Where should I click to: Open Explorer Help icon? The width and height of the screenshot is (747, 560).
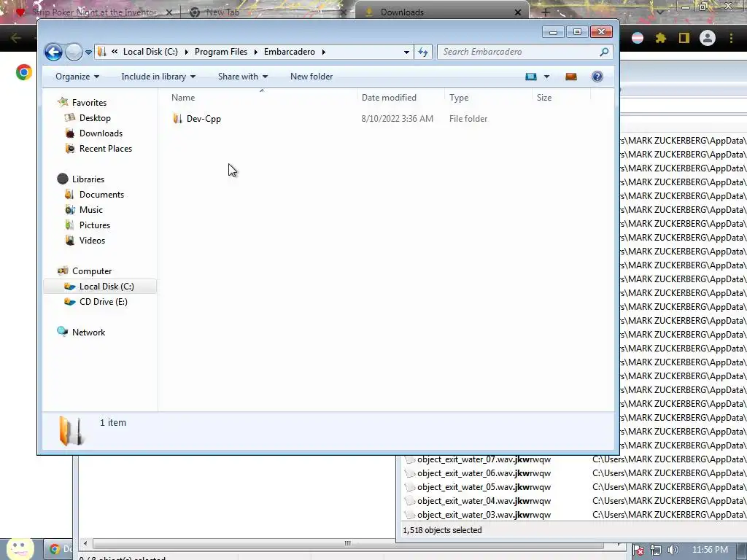[597, 77]
